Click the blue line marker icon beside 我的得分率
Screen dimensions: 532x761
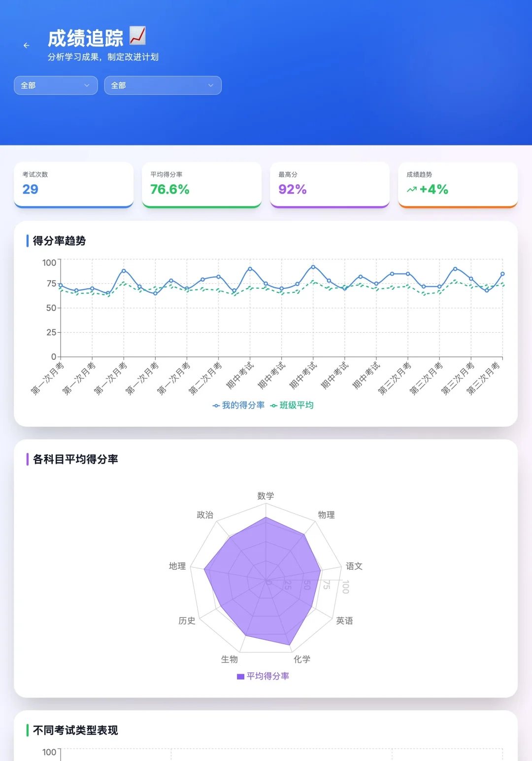215,405
